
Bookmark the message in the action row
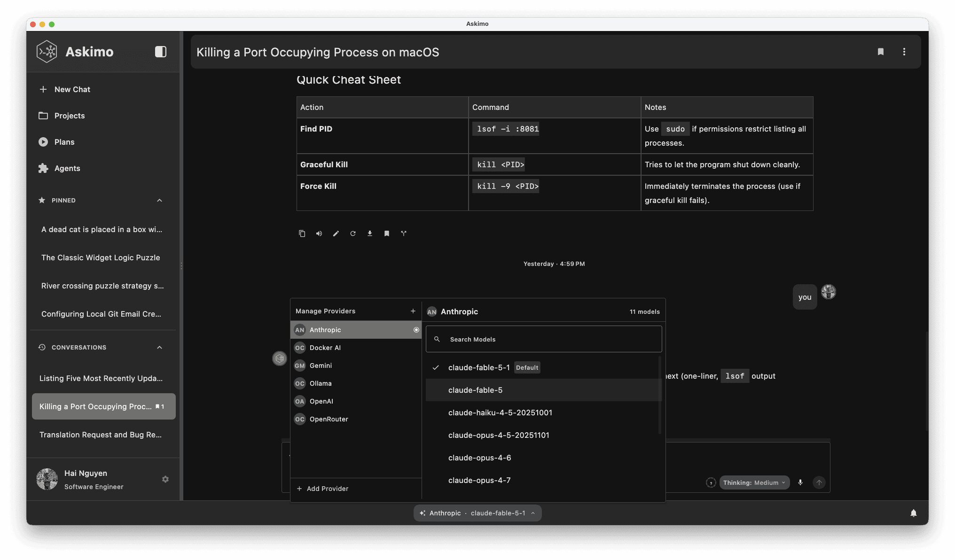point(387,233)
